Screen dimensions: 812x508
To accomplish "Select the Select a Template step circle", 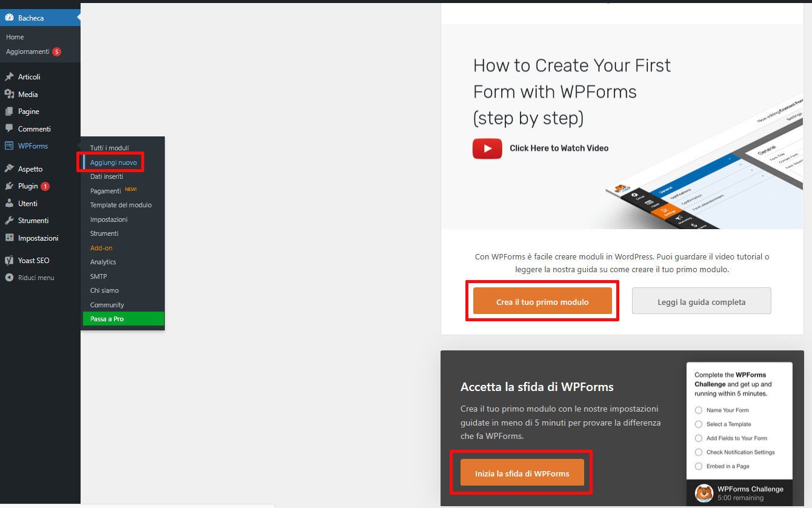I will pos(699,424).
